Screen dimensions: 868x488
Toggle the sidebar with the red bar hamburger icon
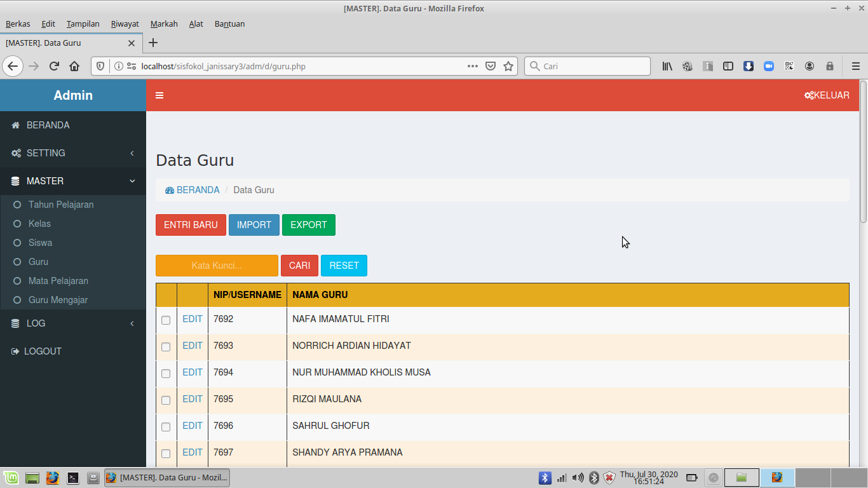(x=159, y=95)
